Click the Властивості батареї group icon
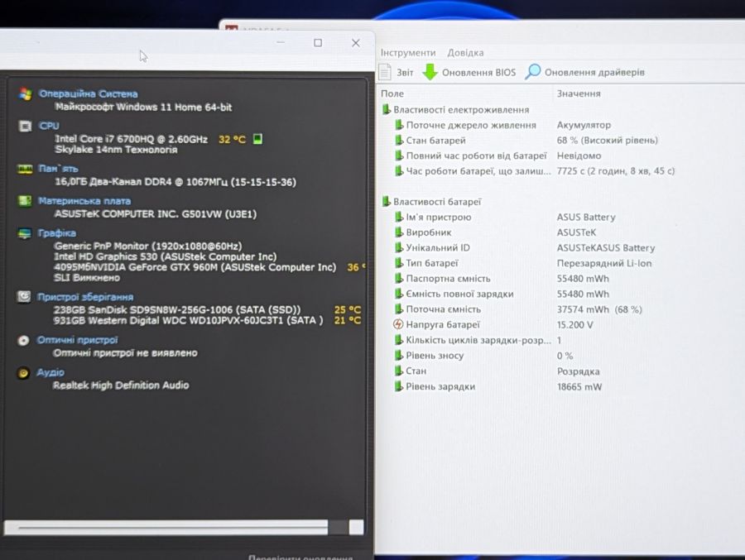This screenshot has height=560, width=745. coord(387,202)
